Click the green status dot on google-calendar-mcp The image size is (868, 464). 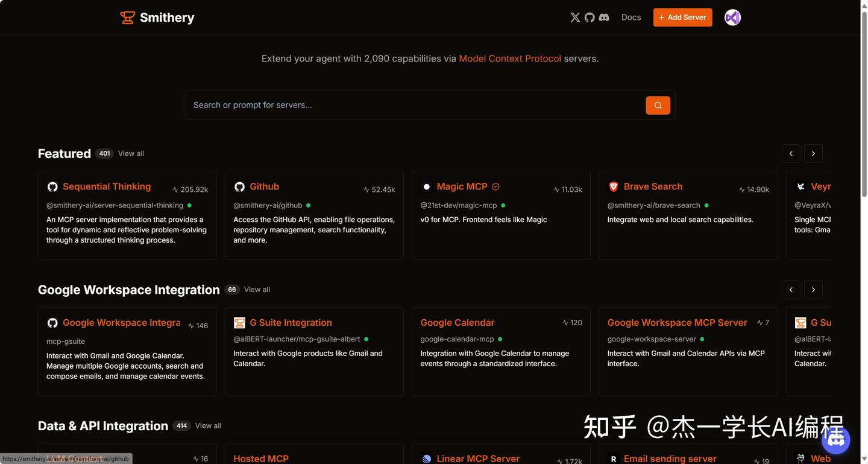coord(500,338)
